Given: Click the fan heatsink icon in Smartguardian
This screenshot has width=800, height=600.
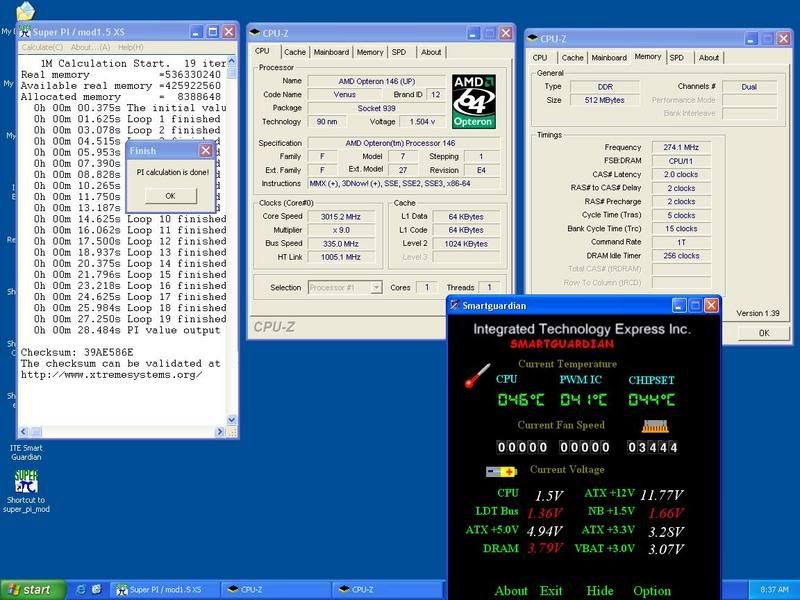Looking at the screenshot, I should (x=655, y=426).
